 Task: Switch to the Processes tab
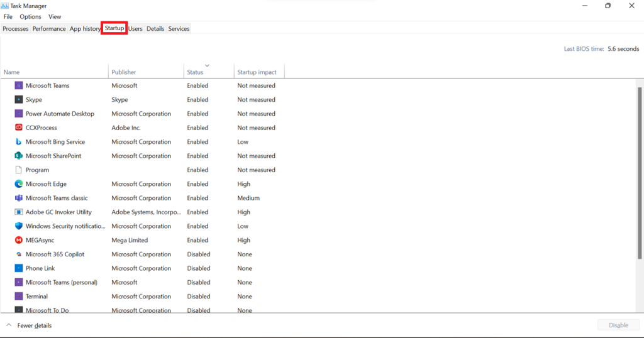(x=16, y=29)
